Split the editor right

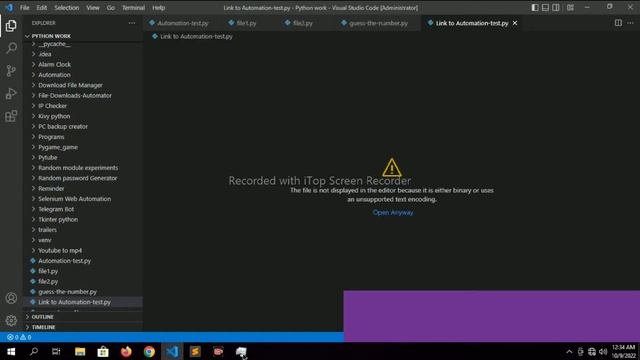click(x=618, y=23)
